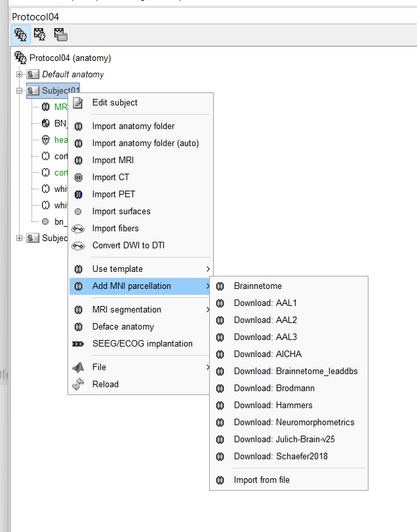Viewport: 417px width, 532px height.
Task: Expand the last Subject tree node
Action: (20, 238)
